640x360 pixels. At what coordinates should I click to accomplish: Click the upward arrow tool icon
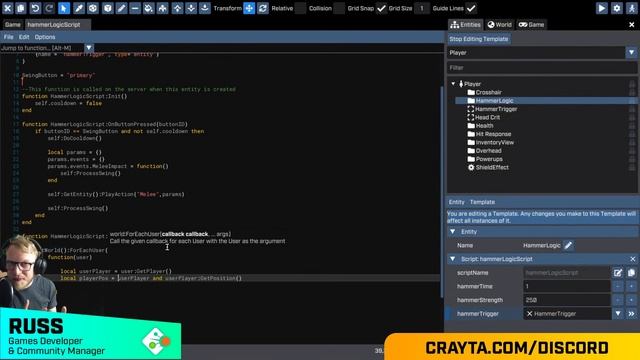[177, 8]
